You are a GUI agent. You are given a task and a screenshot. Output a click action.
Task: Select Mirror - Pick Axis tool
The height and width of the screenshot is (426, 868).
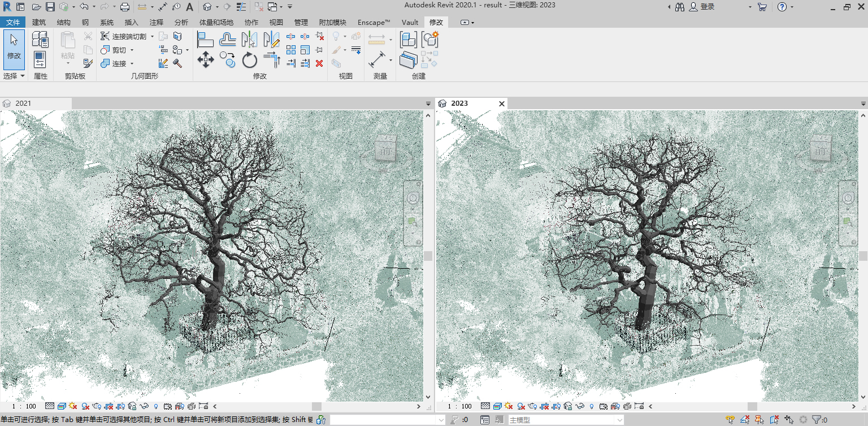coord(249,40)
